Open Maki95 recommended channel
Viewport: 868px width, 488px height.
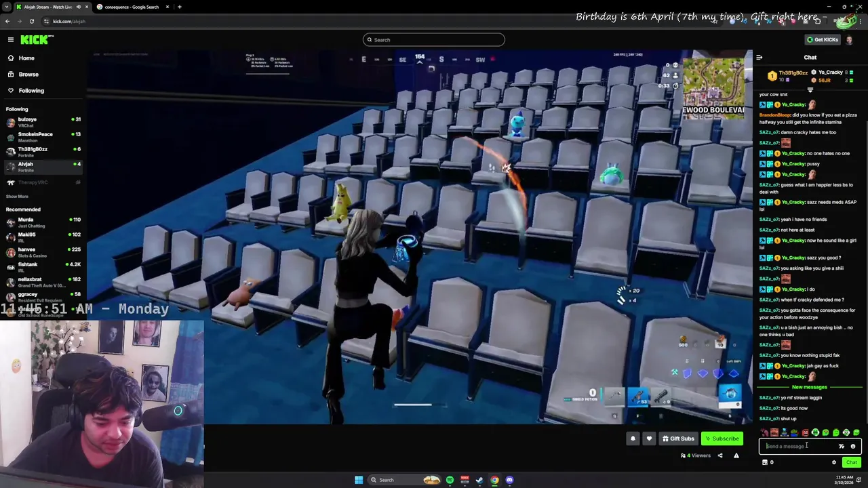(43, 238)
